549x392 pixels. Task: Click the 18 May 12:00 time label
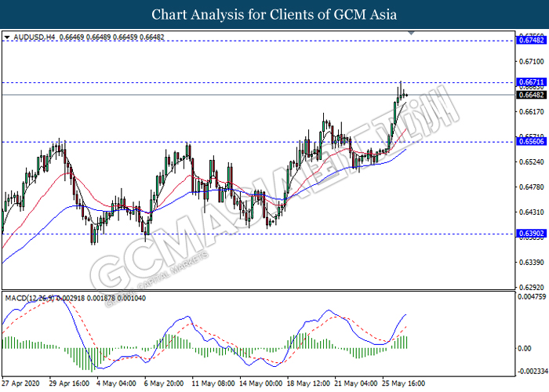click(308, 383)
